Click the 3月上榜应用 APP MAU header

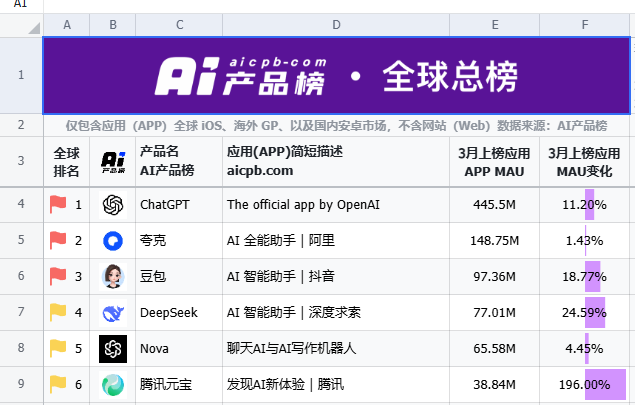click(x=494, y=162)
